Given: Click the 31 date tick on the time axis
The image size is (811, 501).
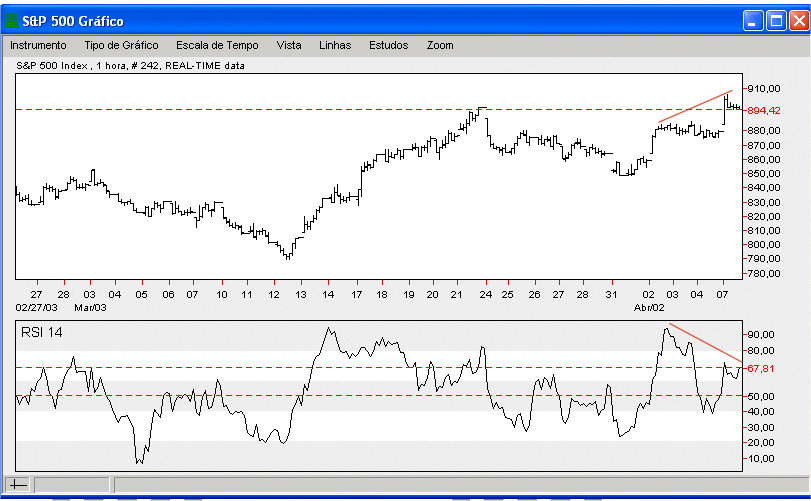Looking at the screenshot, I should click(611, 295).
